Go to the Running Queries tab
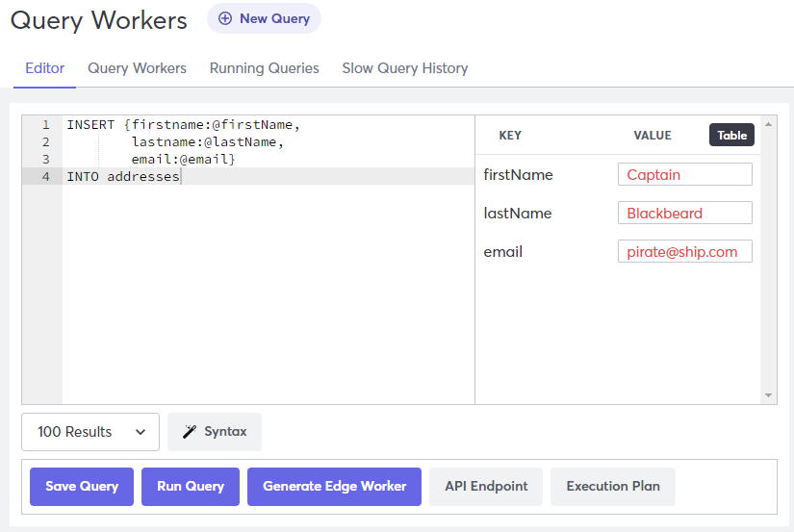Image resolution: width=794 pixels, height=532 pixels. pyautogui.click(x=264, y=68)
